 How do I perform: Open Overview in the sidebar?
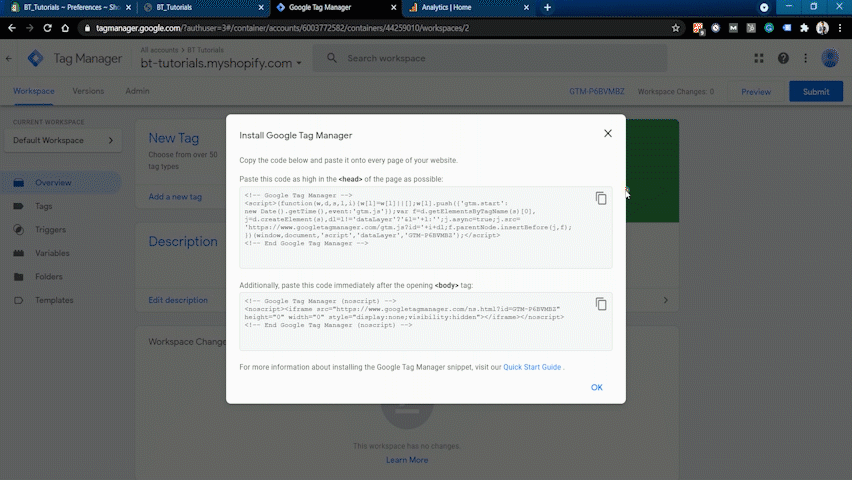61,183
